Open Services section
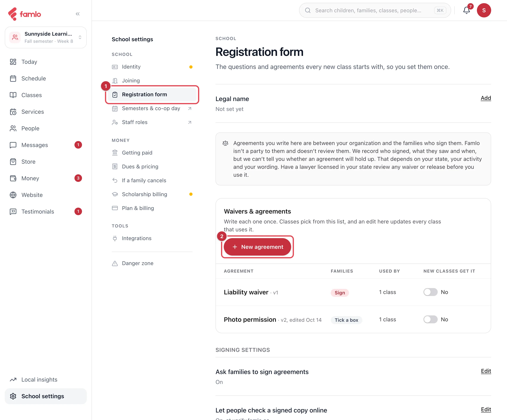 (x=46, y=112)
